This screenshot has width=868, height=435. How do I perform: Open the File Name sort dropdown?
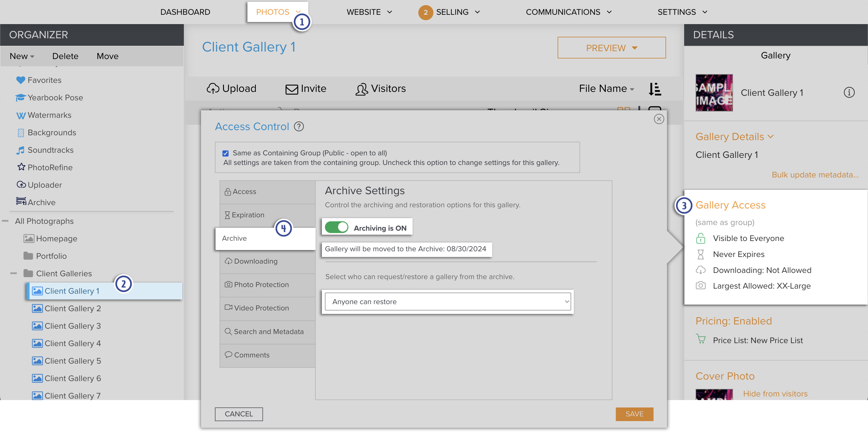(606, 89)
